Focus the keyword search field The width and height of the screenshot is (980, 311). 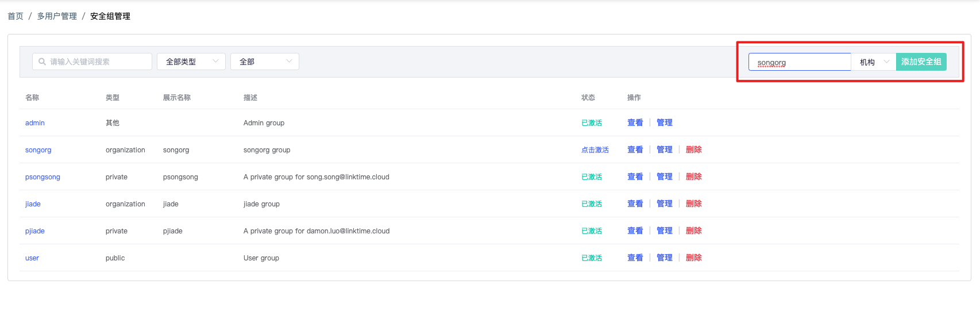(92, 62)
